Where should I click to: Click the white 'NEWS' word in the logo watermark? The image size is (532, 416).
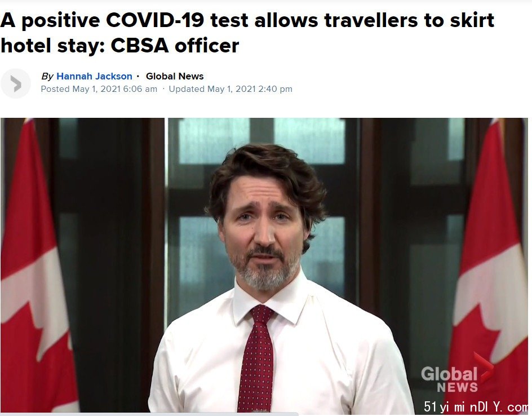457,387
